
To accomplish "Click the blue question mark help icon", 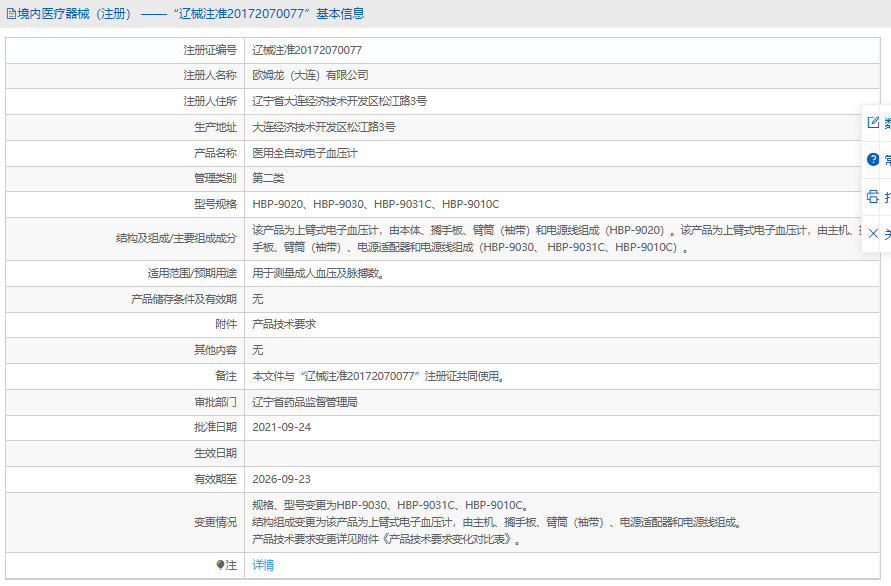I will (873, 160).
